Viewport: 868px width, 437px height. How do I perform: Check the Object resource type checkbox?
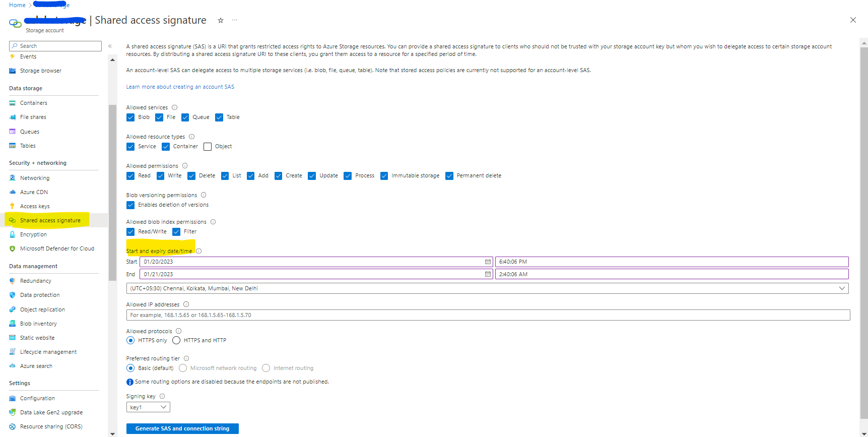208,147
